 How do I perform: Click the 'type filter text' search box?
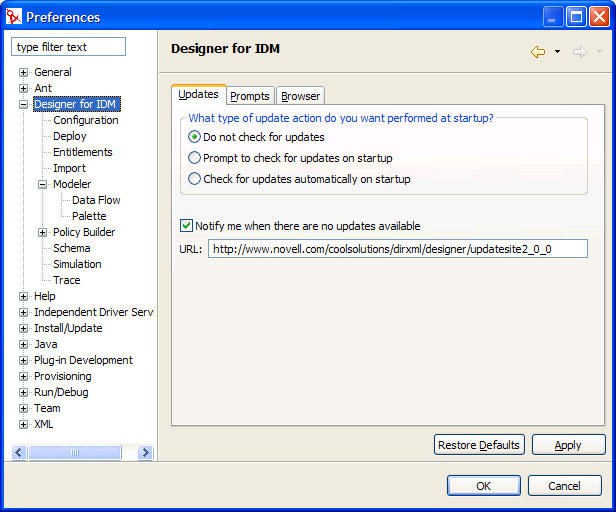68,47
